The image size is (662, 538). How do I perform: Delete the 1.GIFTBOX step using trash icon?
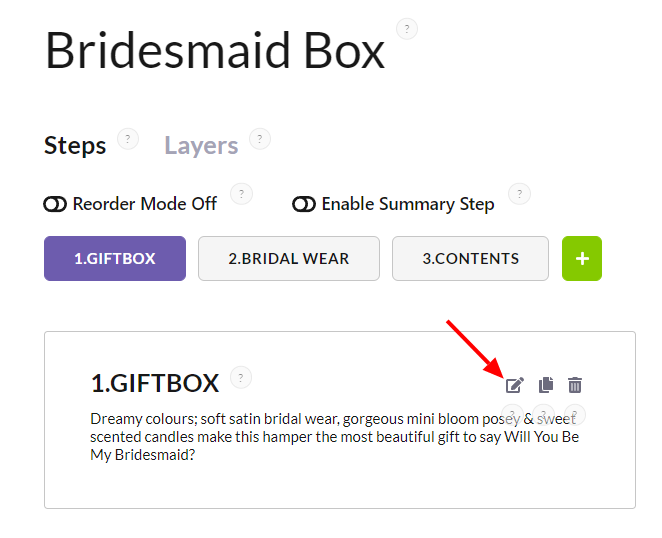[575, 385]
